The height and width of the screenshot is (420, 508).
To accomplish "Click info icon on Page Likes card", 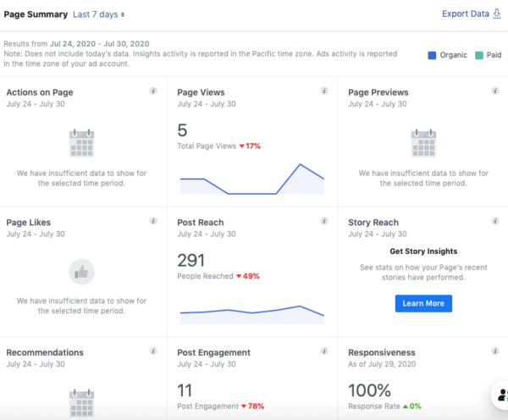I will point(153,221).
